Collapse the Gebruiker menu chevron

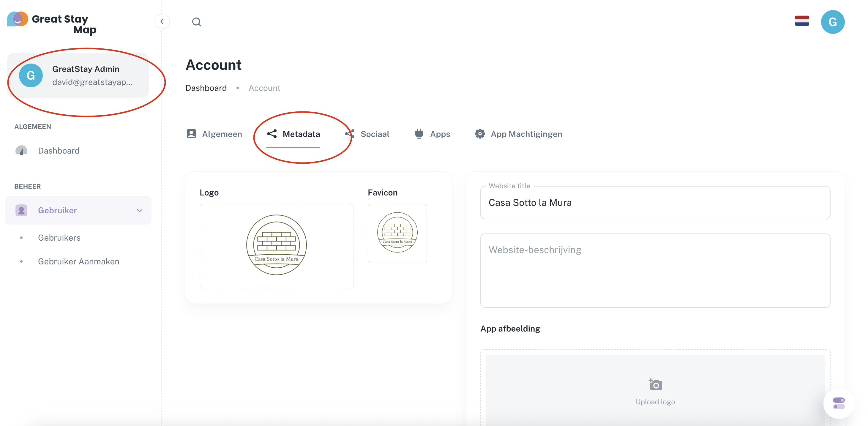click(x=140, y=210)
